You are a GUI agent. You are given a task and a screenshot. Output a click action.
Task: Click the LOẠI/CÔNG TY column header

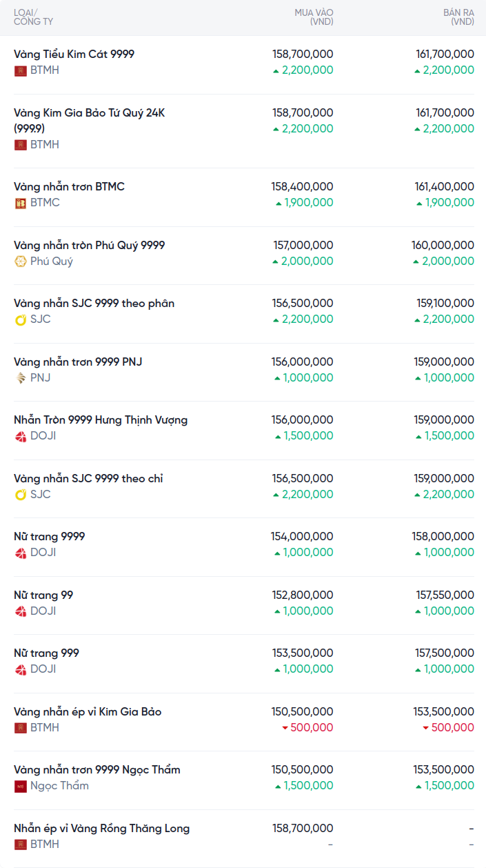(x=33, y=17)
